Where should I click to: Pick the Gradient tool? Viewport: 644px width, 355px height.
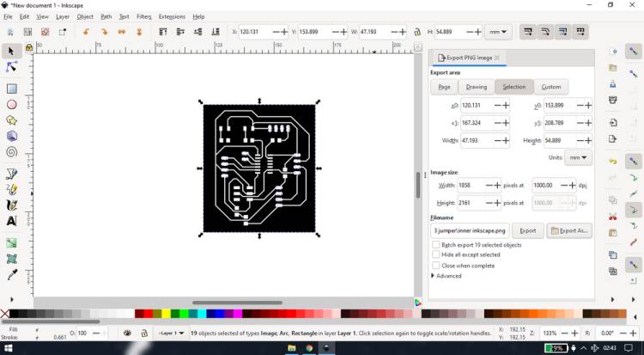(x=11, y=242)
